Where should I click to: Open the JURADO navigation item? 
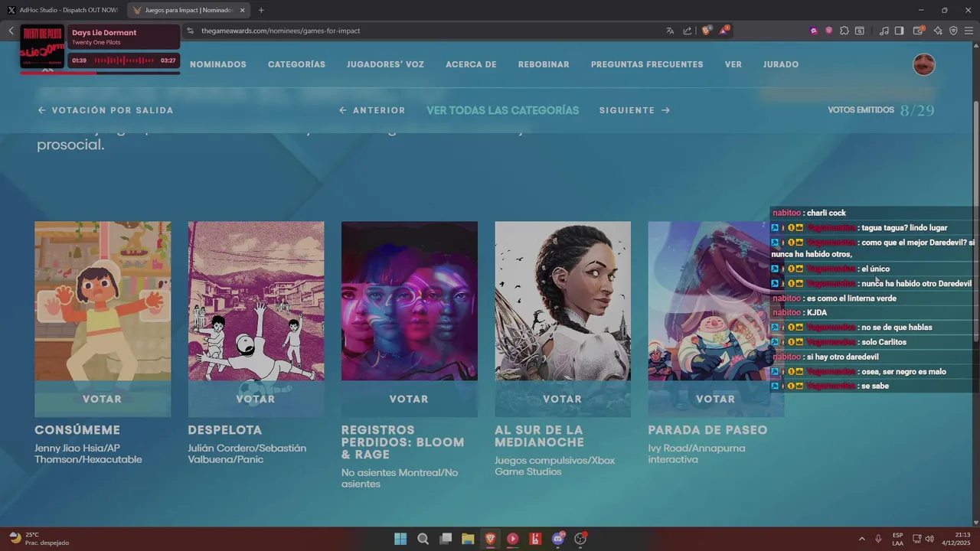tap(781, 64)
